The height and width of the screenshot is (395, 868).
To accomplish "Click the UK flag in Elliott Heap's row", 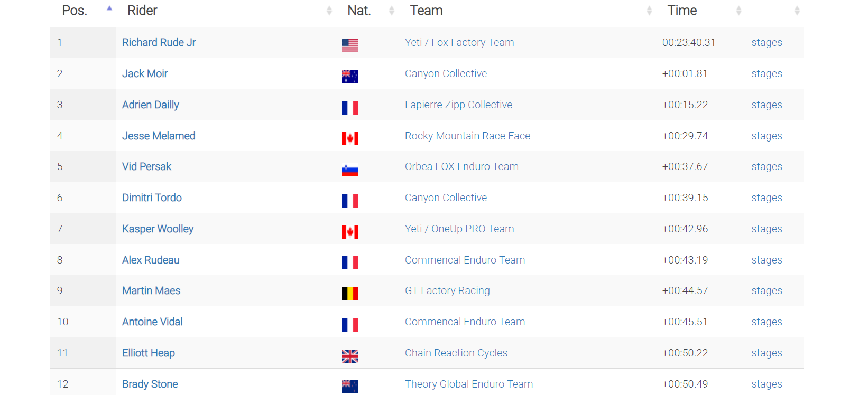I will tap(350, 356).
